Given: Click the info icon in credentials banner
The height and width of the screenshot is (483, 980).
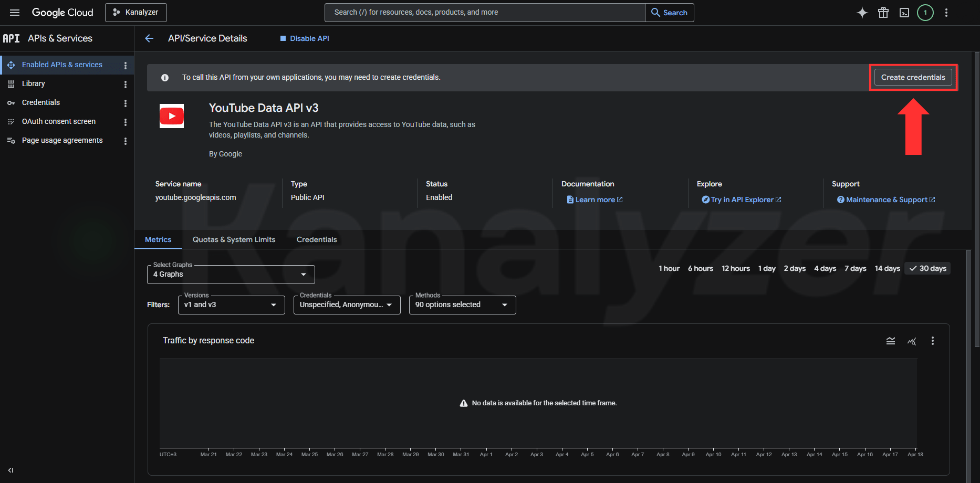Looking at the screenshot, I should [x=165, y=78].
